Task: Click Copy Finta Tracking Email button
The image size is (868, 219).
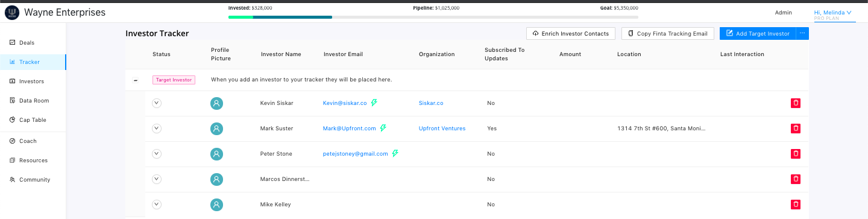Action: (x=668, y=34)
